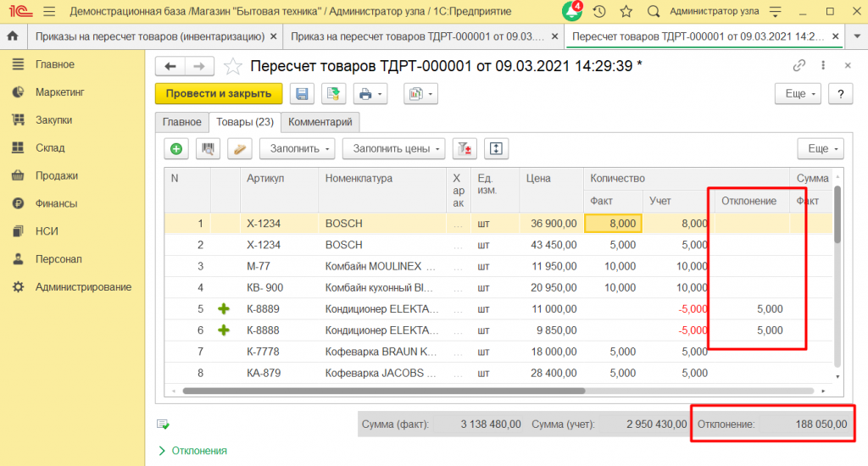Close the Приказы на пересчет товаров (инвентаризацию) tab
Image resolution: width=868 pixels, height=466 pixels.
click(x=274, y=36)
